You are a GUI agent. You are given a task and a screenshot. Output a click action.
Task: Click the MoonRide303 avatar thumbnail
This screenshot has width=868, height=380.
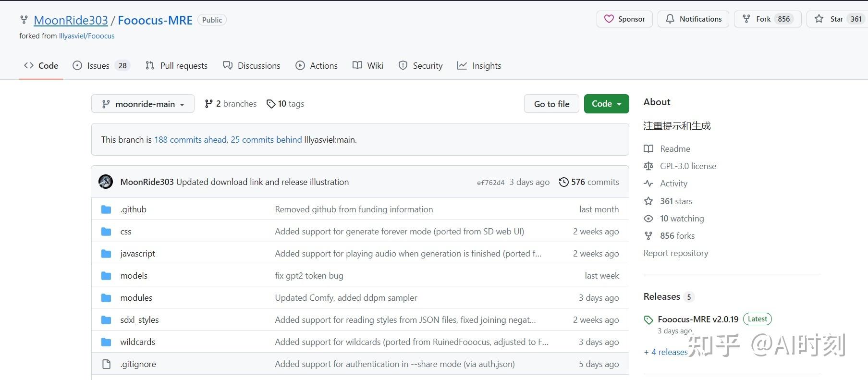point(106,182)
